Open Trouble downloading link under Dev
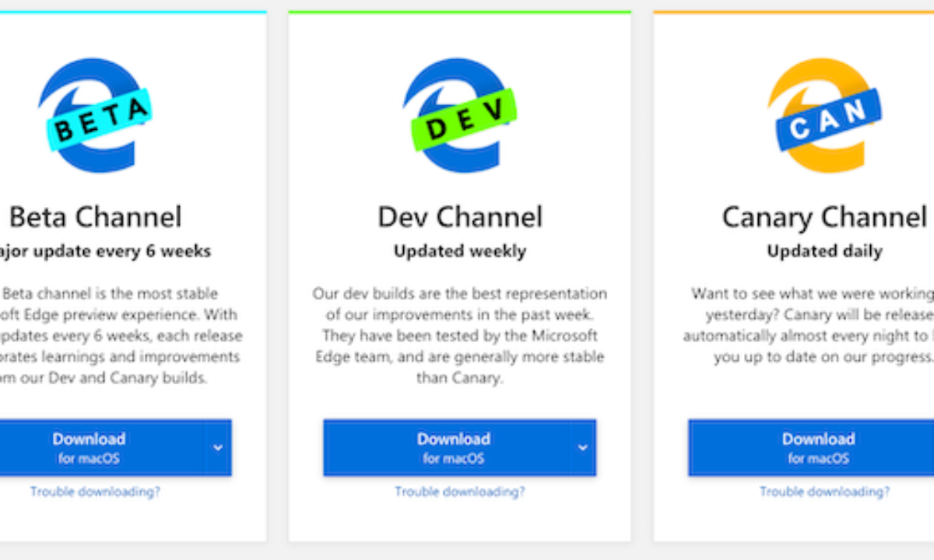This screenshot has width=934, height=560. coord(459,492)
